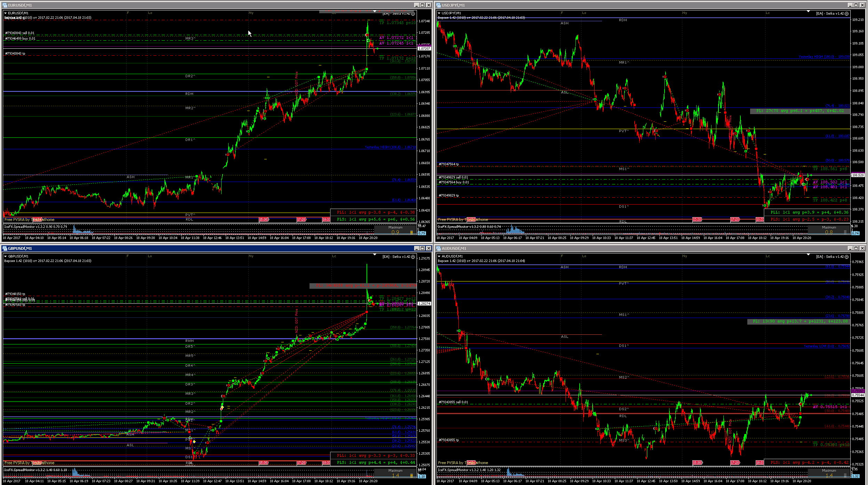The height and width of the screenshot is (485, 868).
Task: Click the AUDUSDf,M1 window chart icon
Action: tap(439, 248)
